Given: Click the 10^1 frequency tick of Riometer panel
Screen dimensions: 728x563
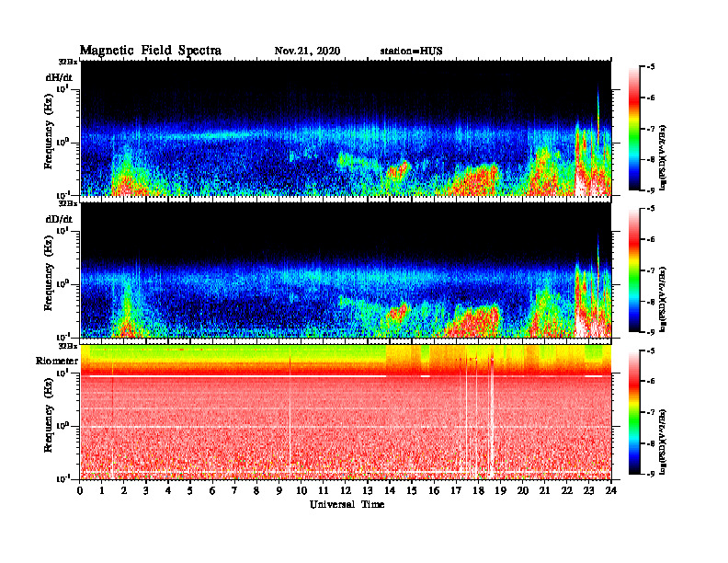Looking at the screenshot, I should pyautogui.click(x=63, y=373).
